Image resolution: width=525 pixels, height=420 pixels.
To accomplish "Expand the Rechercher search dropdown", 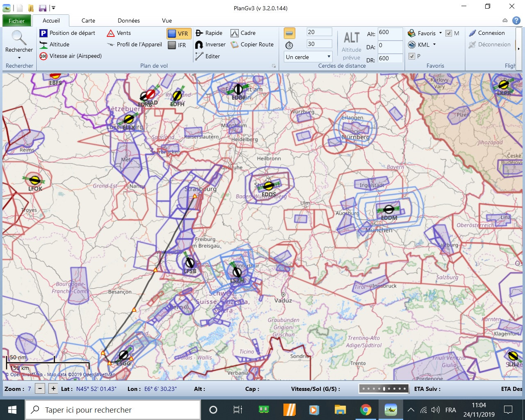I will click(19, 58).
